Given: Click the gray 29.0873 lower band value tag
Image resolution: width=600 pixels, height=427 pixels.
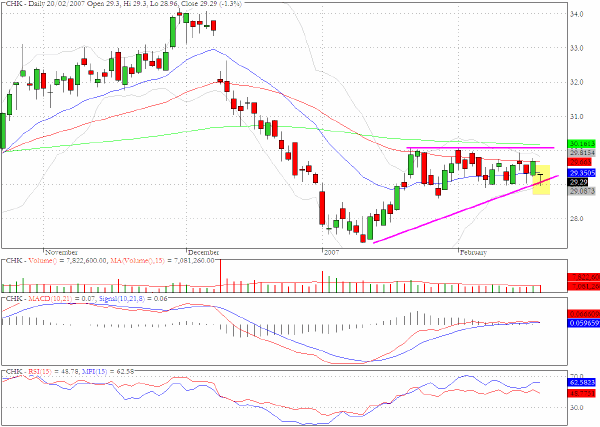Looking at the screenshot, I should 582,191.
